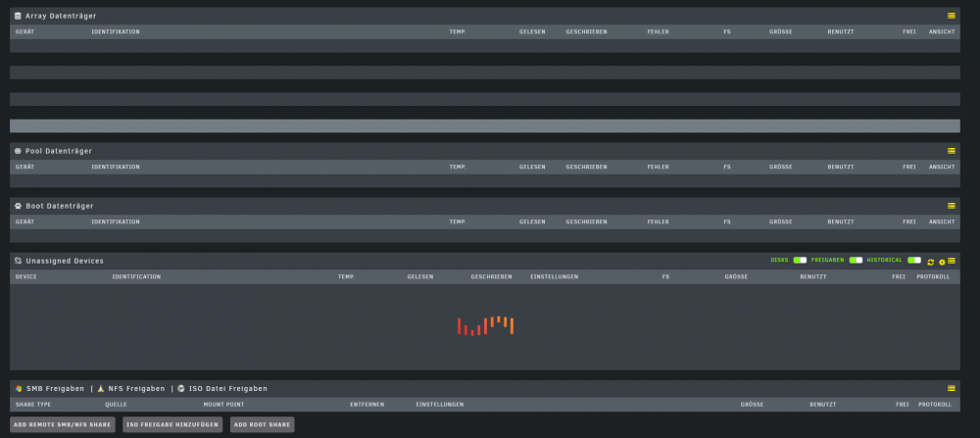Click Identifikation column header in Pool table
Viewport: 980px width, 438px height.
click(x=116, y=167)
